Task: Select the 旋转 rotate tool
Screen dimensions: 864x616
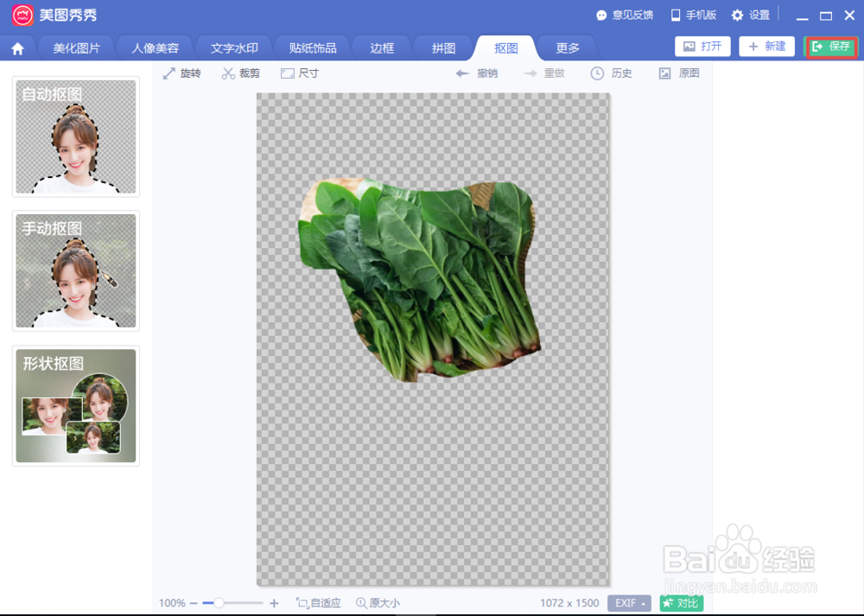Action: pos(182,73)
